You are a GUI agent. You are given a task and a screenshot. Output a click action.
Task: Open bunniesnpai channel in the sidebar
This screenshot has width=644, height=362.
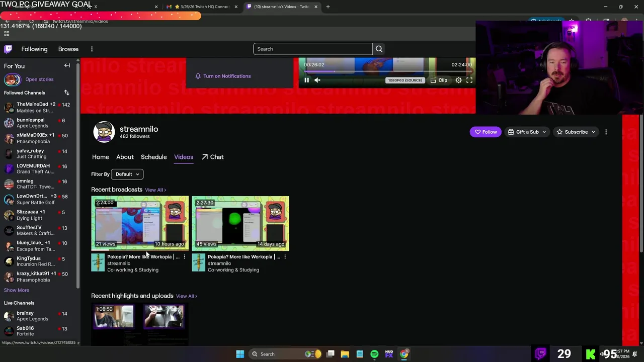(x=39, y=123)
